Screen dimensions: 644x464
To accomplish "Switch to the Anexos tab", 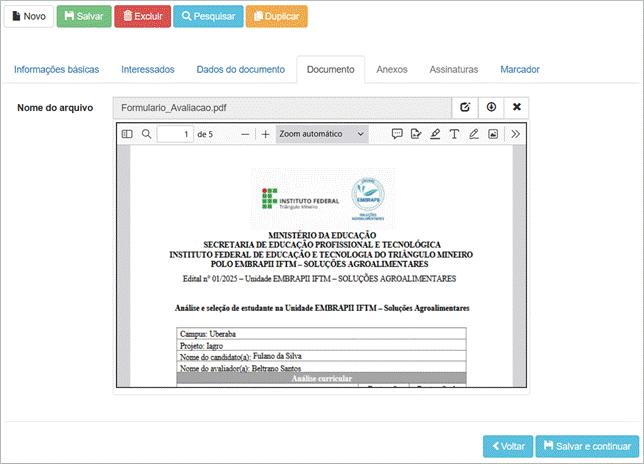I will [391, 70].
